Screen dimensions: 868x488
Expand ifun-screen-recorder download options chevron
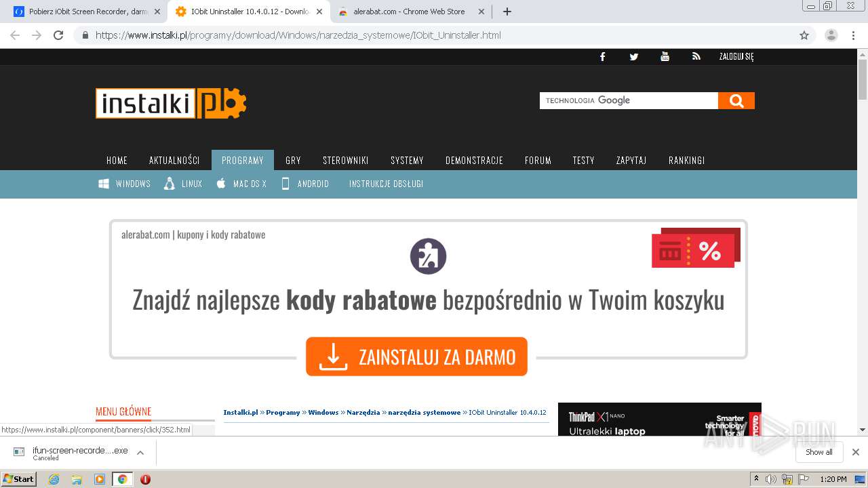pyautogui.click(x=140, y=452)
